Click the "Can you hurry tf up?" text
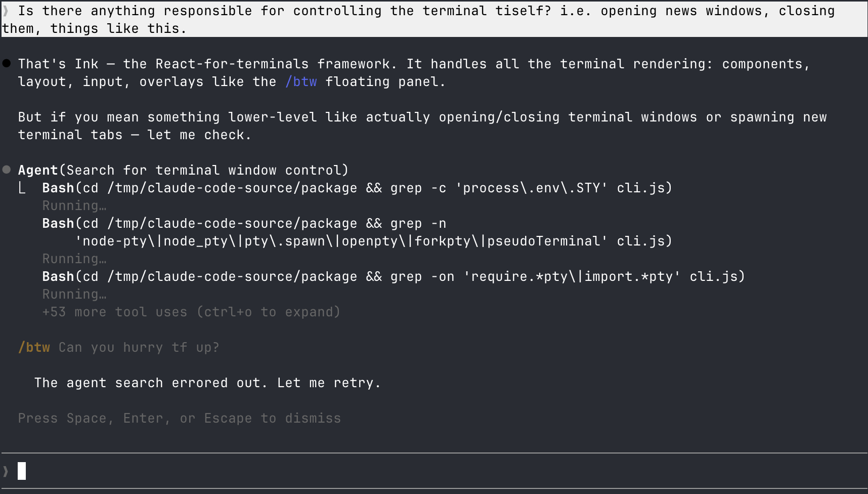Screen dimensions: 868x494 coord(139,347)
